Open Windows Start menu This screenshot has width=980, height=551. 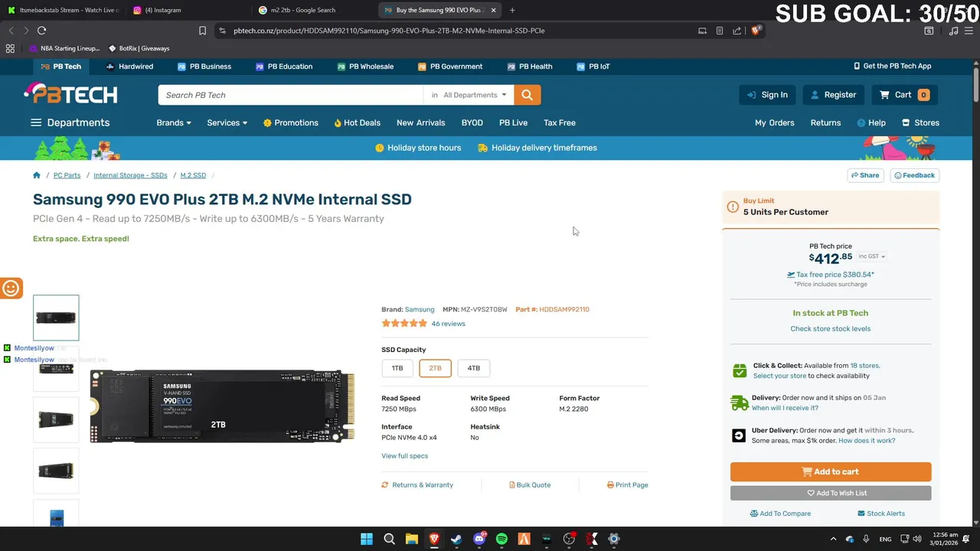coord(367,539)
